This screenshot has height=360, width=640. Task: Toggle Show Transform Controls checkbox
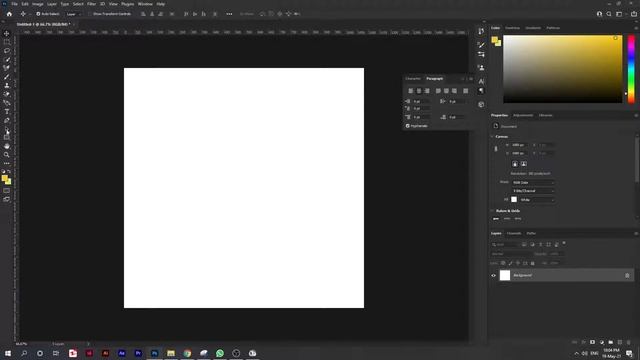pos(90,14)
